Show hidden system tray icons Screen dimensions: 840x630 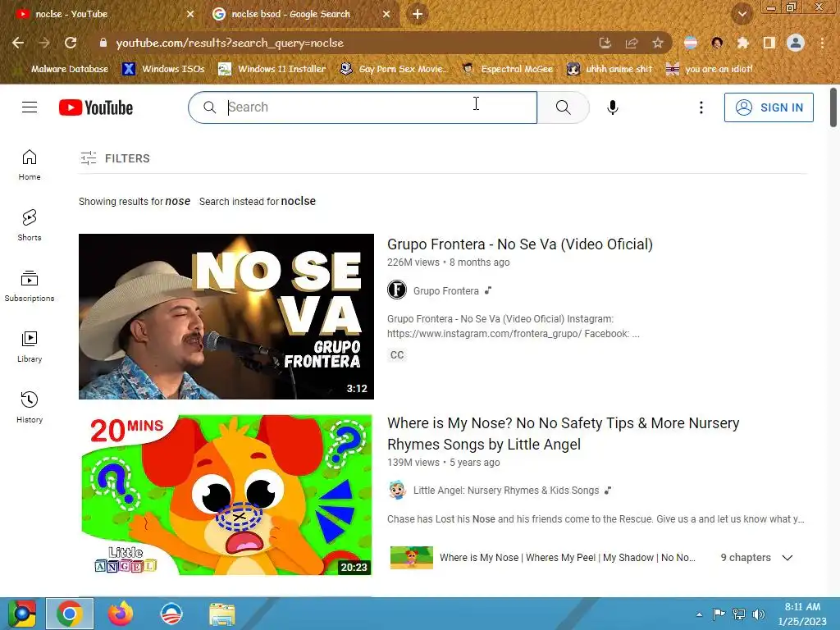(699, 614)
